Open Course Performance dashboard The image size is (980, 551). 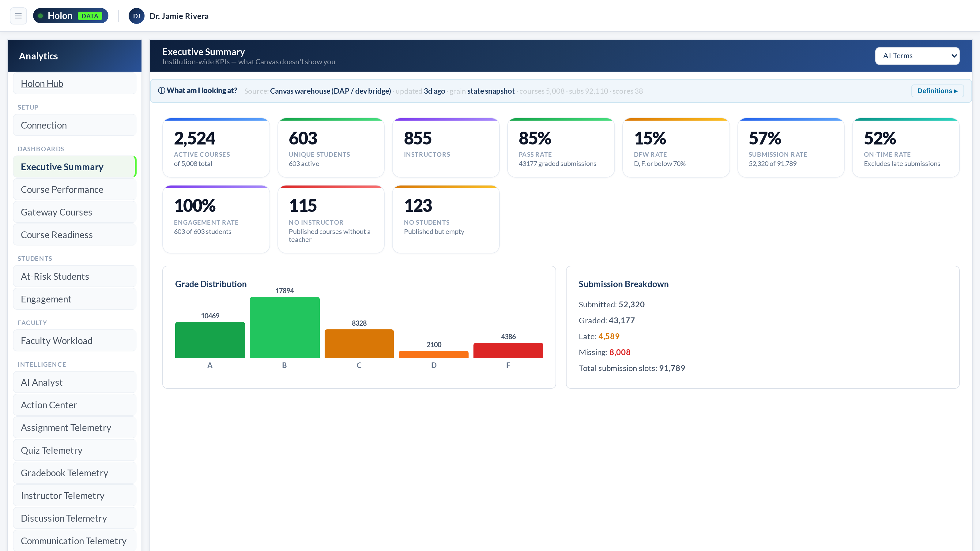[x=74, y=189]
